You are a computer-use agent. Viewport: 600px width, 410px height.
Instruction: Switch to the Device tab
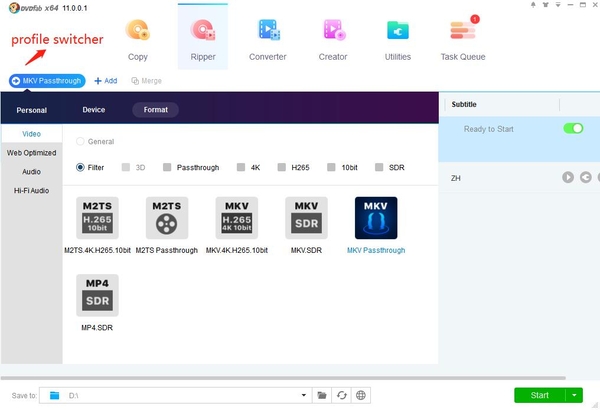pyautogui.click(x=93, y=109)
